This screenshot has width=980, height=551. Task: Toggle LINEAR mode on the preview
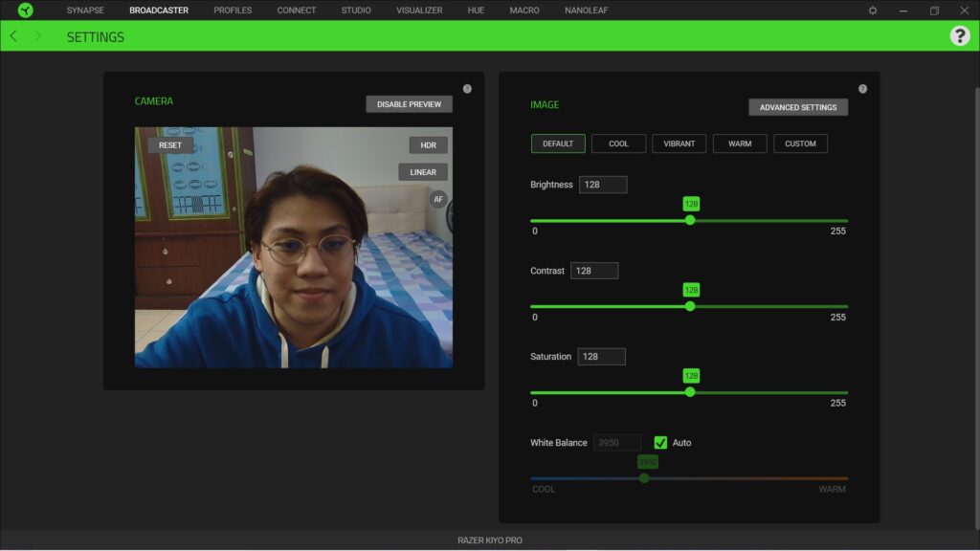[423, 172]
